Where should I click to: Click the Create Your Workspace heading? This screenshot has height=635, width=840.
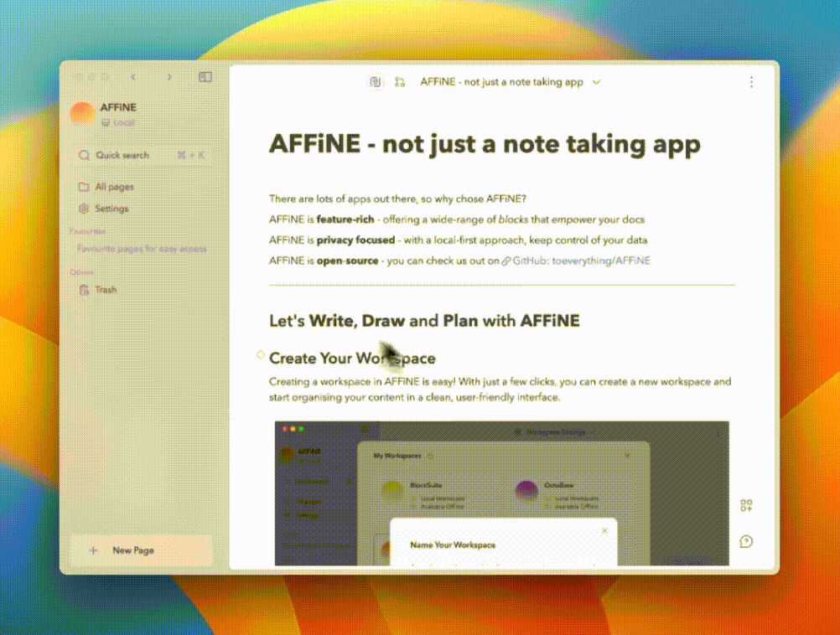coord(352,359)
